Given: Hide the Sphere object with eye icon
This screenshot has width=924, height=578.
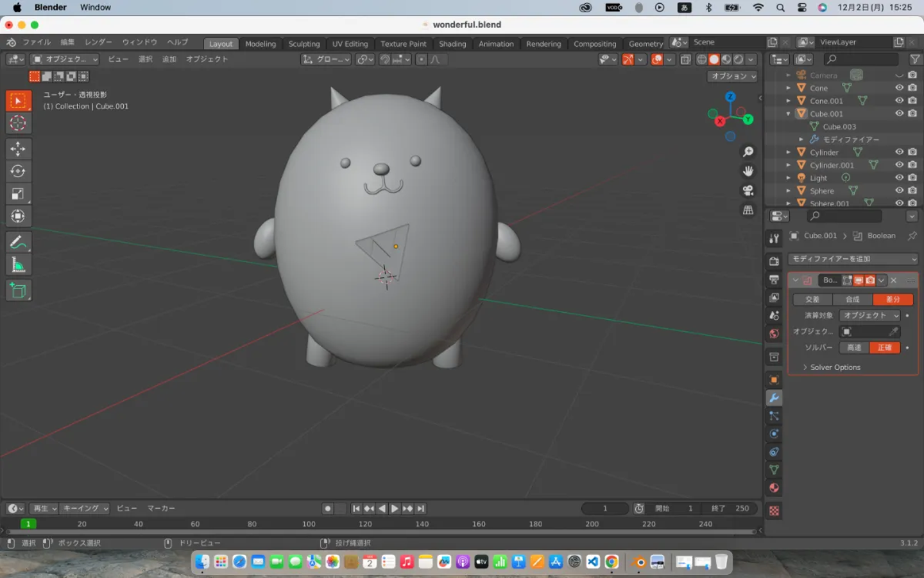Looking at the screenshot, I should (899, 191).
